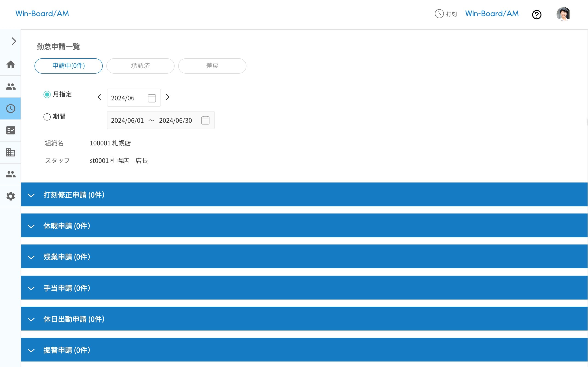Click the 打刻 clock icon in the header
The height and width of the screenshot is (367, 588).
point(439,14)
